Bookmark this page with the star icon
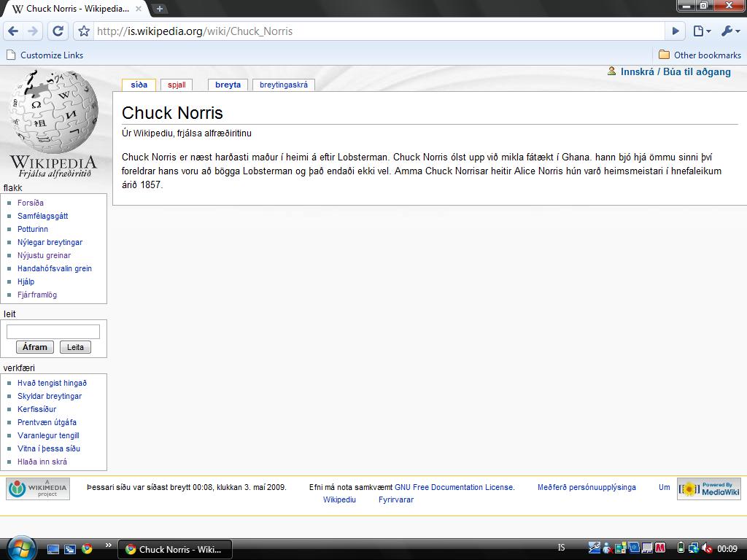Viewport: 747px width, 560px height. pyautogui.click(x=84, y=31)
